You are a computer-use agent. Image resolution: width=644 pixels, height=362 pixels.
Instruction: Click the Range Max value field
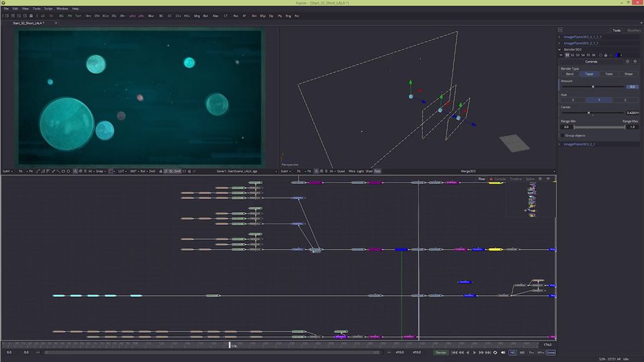(632, 127)
